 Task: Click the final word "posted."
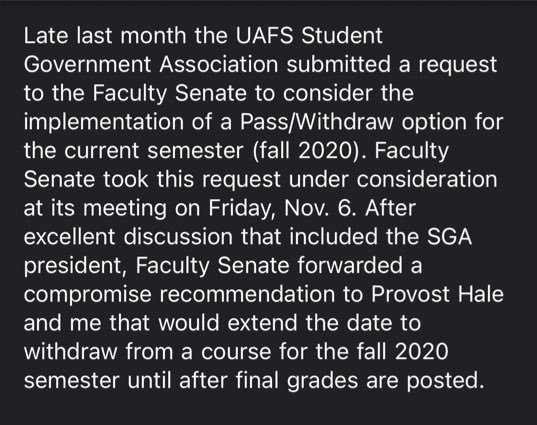[x=445, y=382]
